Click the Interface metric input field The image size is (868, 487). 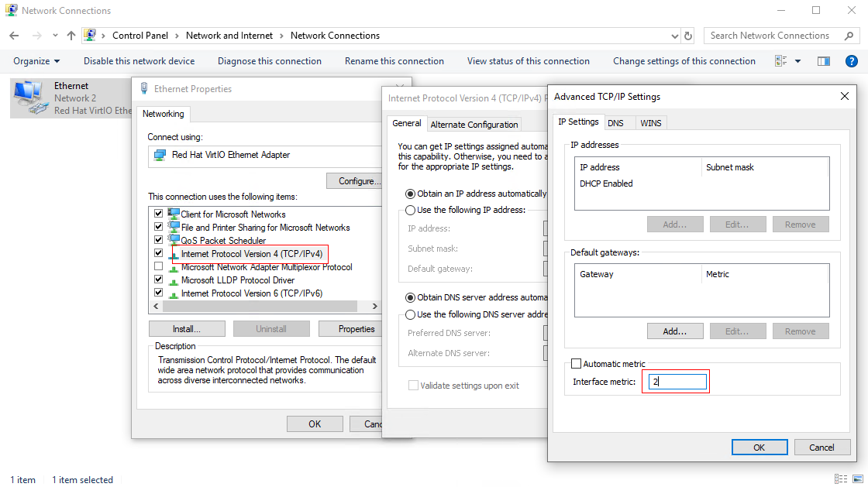click(x=677, y=382)
